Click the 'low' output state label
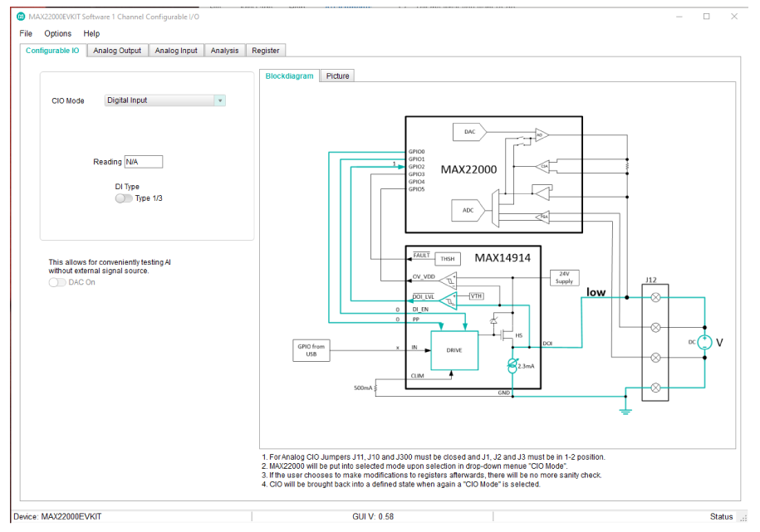Image resolution: width=760 pixels, height=532 pixels. tap(596, 292)
